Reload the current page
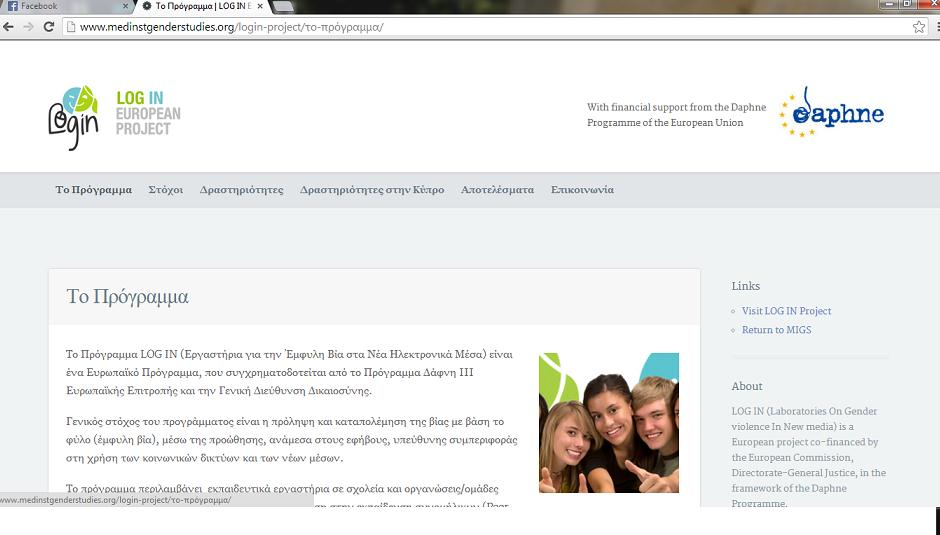Screen dimensions: 940x535 click(x=49, y=26)
